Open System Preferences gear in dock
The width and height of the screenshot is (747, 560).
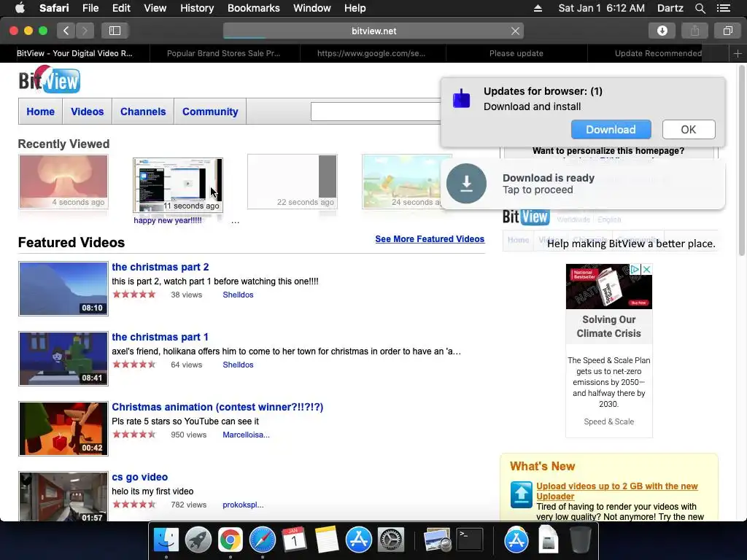[x=391, y=540]
